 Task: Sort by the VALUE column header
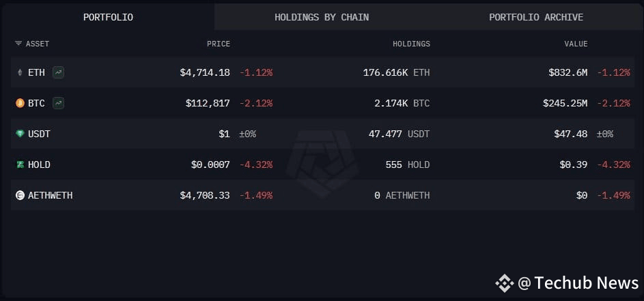pyautogui.click(x=576, y=44)
